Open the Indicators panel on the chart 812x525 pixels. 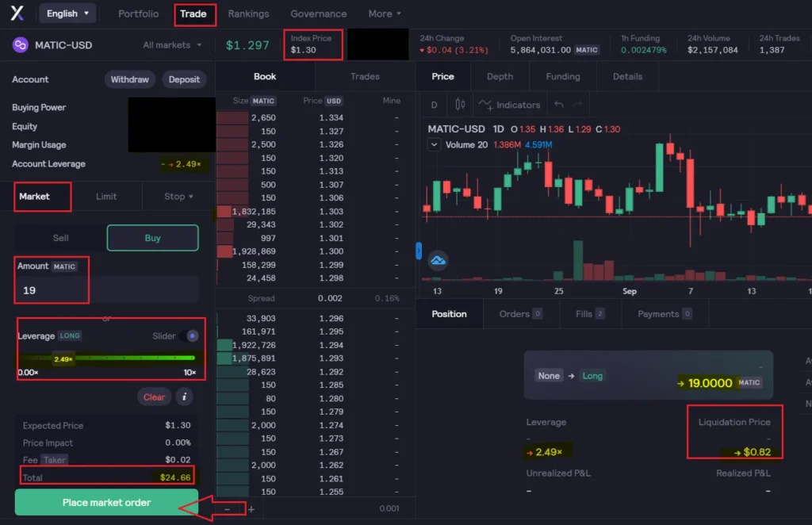click(510, 104)
